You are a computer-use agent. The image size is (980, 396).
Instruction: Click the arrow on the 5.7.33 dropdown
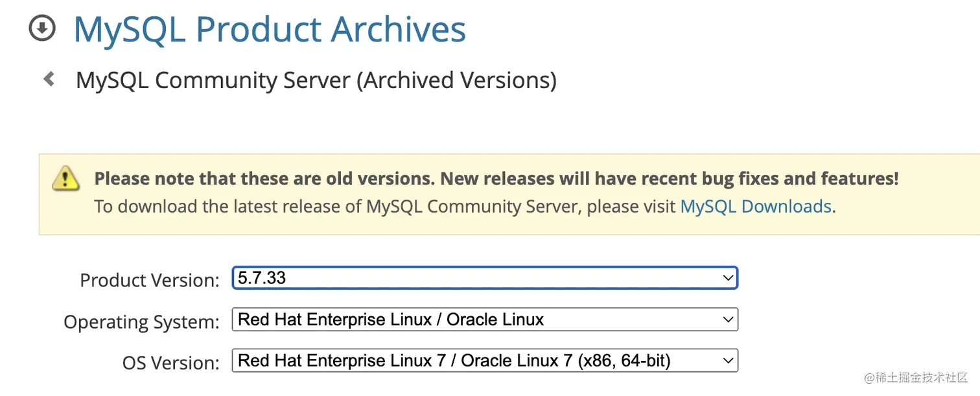pos(727,278)
